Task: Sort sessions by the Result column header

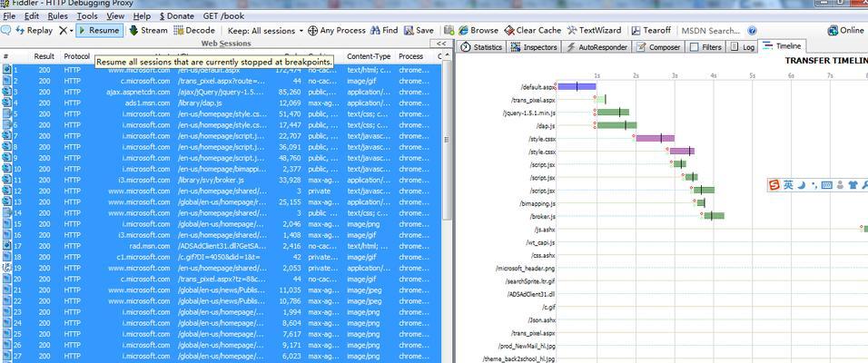Action: [44, 56]
